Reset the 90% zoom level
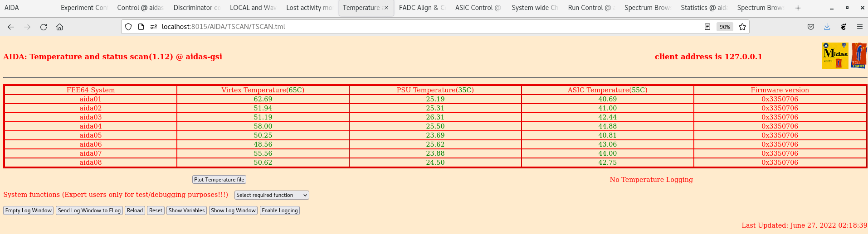This screenshot has width=868, height=234. 725,27
